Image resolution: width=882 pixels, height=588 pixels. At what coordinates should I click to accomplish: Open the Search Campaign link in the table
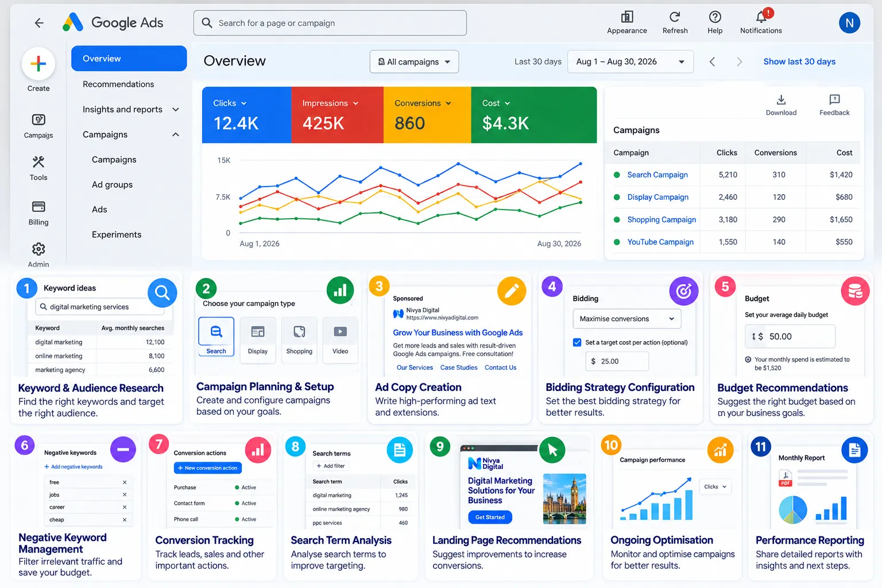pyautogui.click(x=657, y=175)
